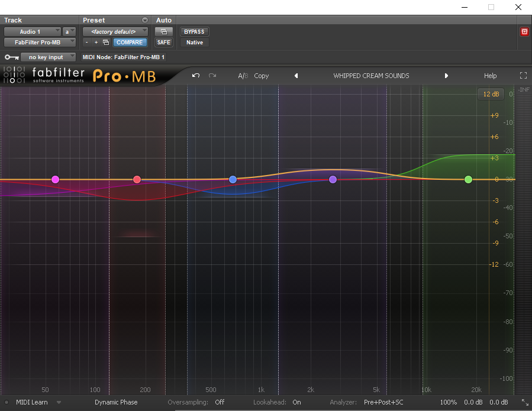Click the undo arrow icon
532x411 pixels.
pos(196,76)
